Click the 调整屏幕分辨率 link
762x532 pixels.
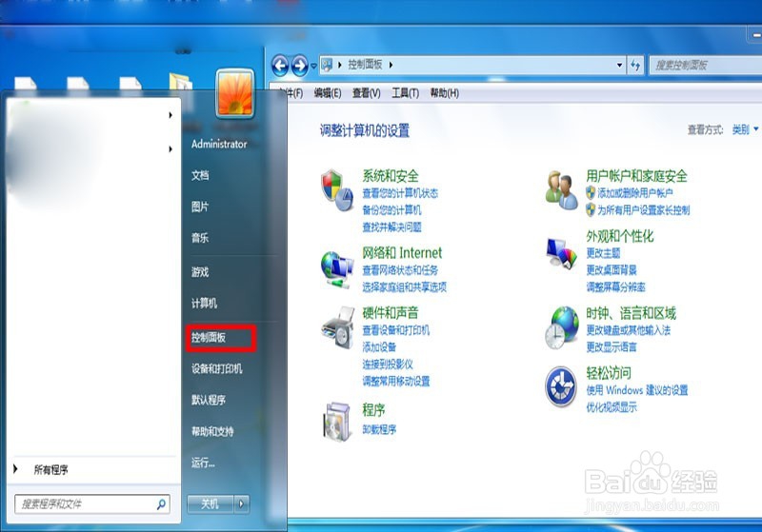[x=615, y=287]
